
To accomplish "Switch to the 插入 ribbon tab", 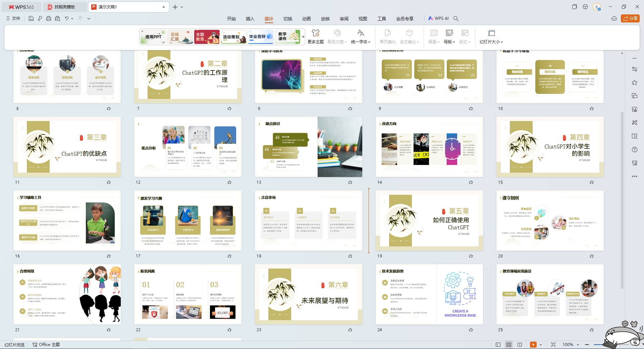I will (250, 19).
